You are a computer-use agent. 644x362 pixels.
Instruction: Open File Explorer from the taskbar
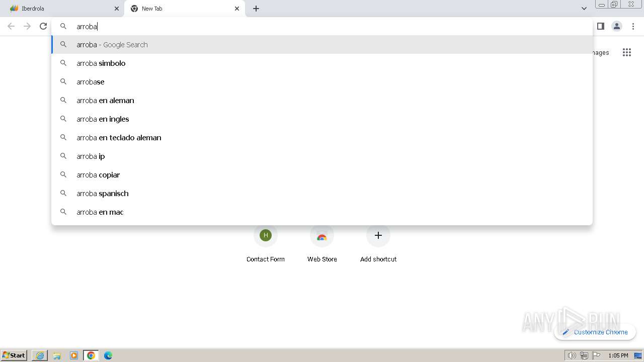tap(57, 355)
